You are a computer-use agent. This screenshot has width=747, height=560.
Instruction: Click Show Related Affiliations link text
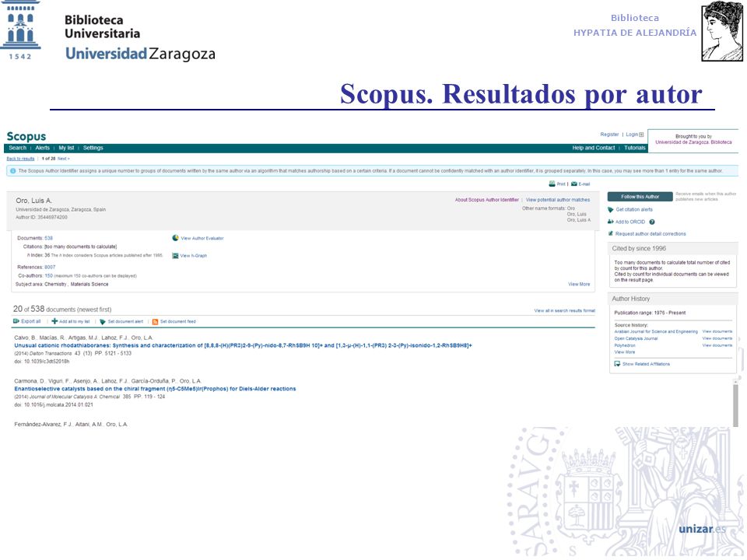tap(646, 364)
